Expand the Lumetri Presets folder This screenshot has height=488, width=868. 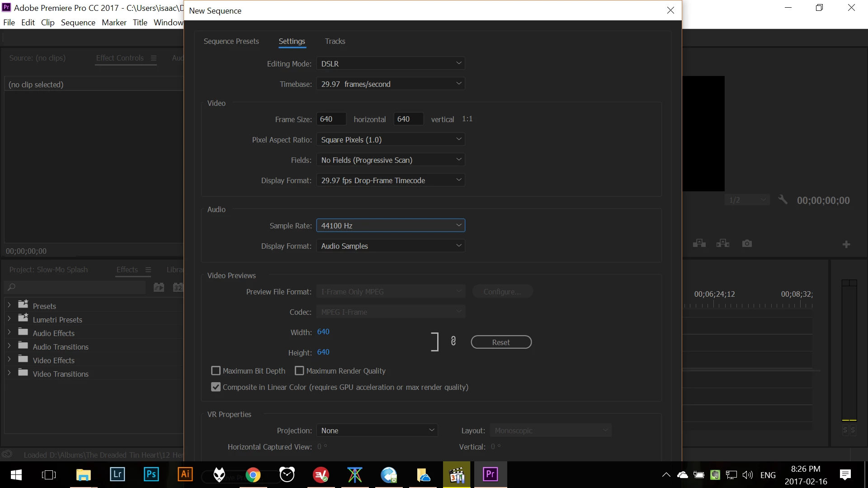click(x=9, y=319)
